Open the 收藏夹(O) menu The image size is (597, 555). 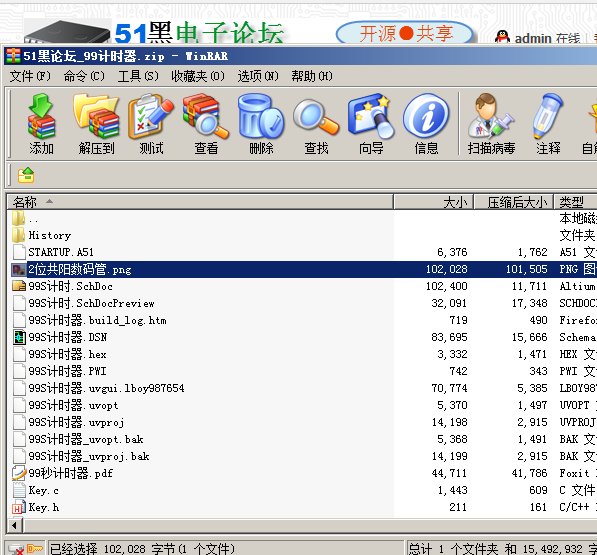pos(198,76)
